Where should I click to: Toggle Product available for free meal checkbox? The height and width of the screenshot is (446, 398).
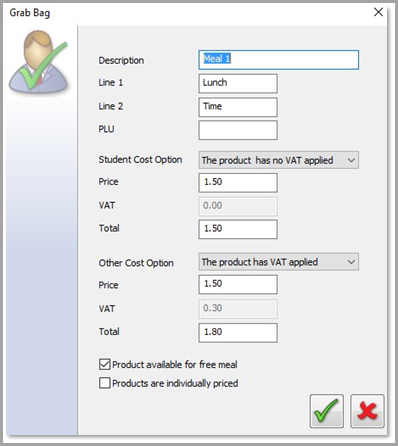[x=104, y=364]
